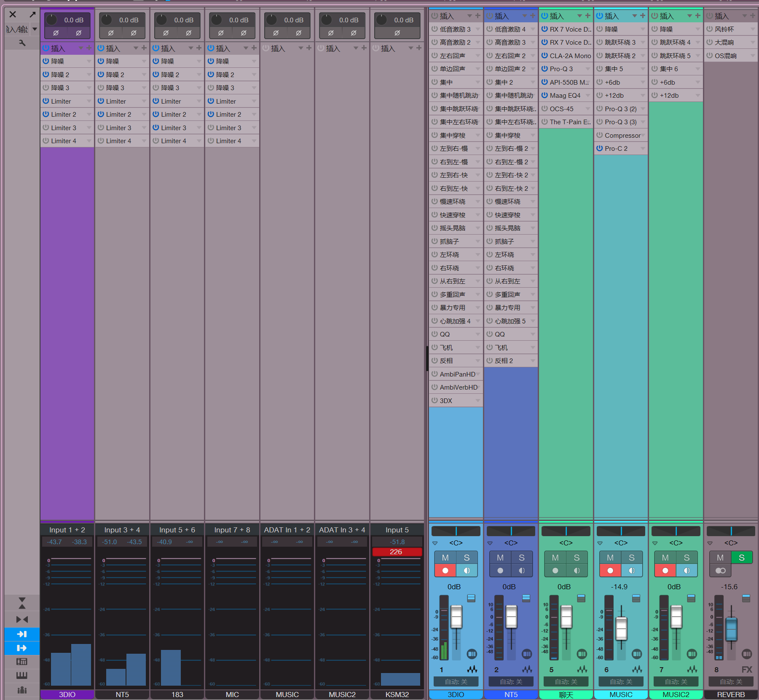Unsolo the REVERB channel
Image resolution: width=759 pixels, height=700 pixels.
tap(741, 558)
